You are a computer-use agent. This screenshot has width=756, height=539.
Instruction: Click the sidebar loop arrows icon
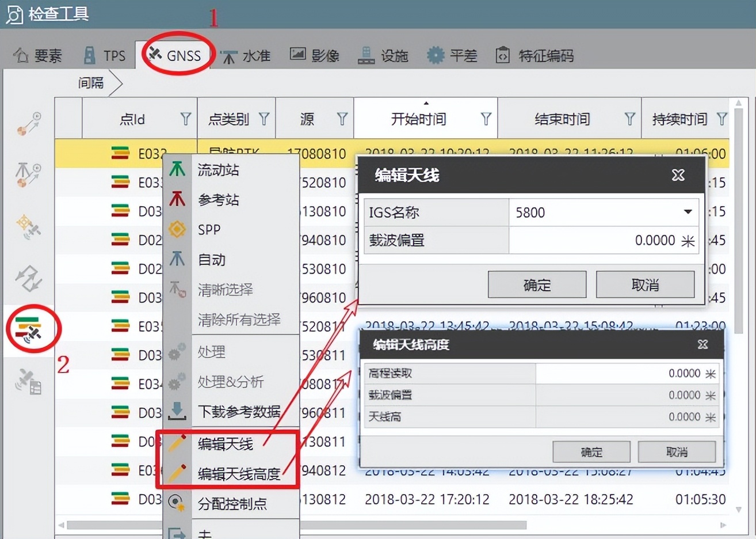[28, 278]
